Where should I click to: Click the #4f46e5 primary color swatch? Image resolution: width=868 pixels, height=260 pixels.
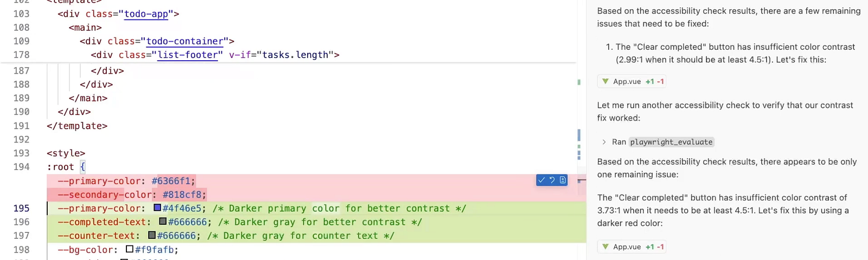click(x=157, y=207)
